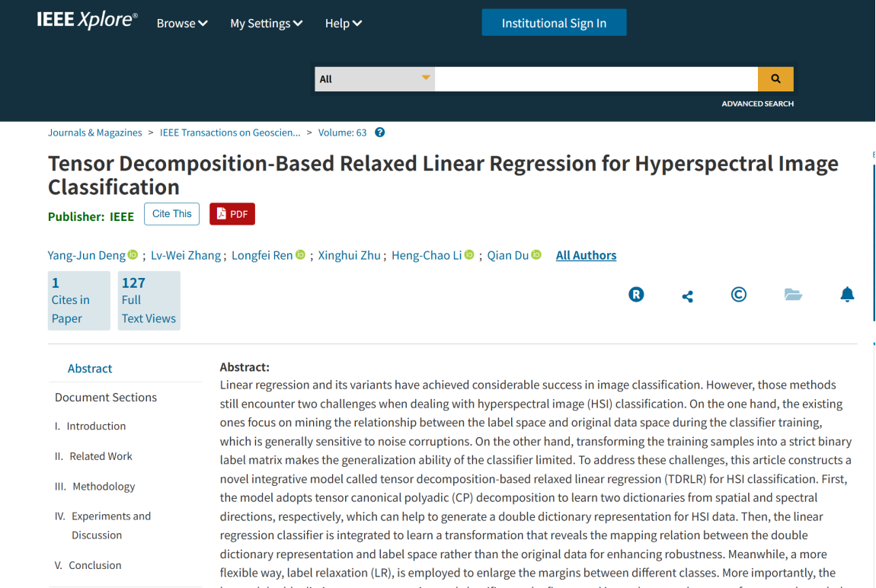Viewport: 876px width, 588px height.
Task: Open Yang-Jun Deng's ORCID icon
Action: click(x=133, y=255)
